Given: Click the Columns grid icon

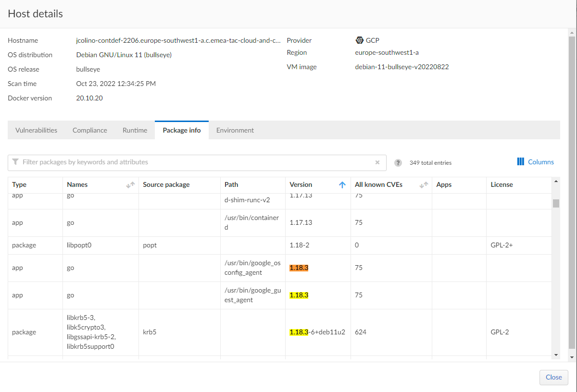Looking at the screenshot, I should [x=520, y=162].
